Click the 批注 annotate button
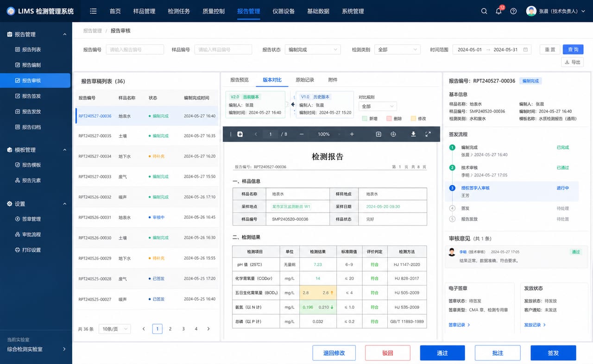593x364 pixels. click(498, 353)
